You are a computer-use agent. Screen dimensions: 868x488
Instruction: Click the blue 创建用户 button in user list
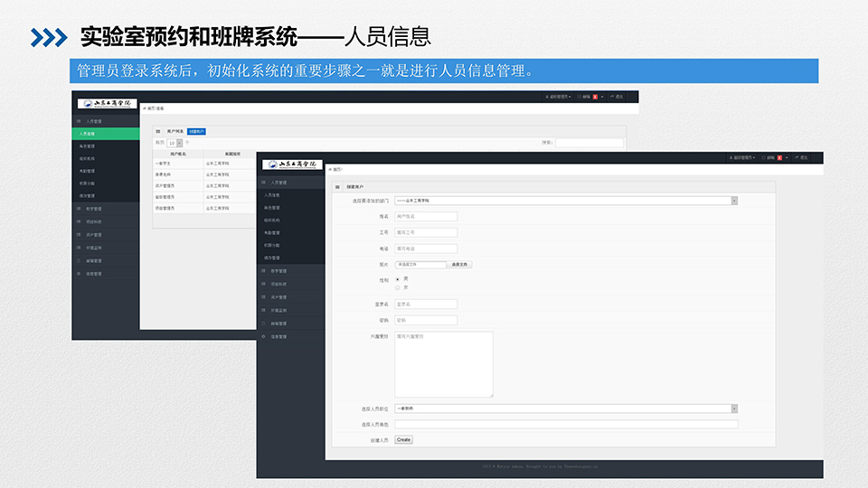196,131
